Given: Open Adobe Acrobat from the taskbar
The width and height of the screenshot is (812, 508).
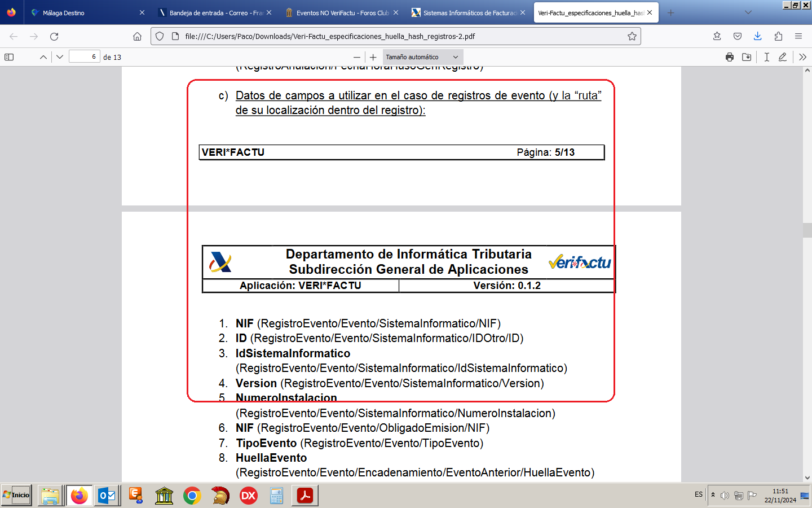Looking at the screenshot, I should pos(305,496).
